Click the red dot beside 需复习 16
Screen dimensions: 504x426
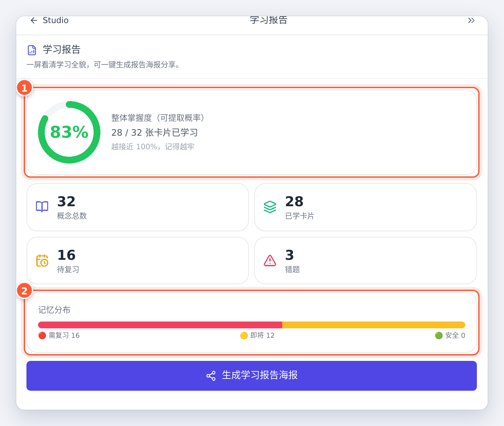[42, 336]
